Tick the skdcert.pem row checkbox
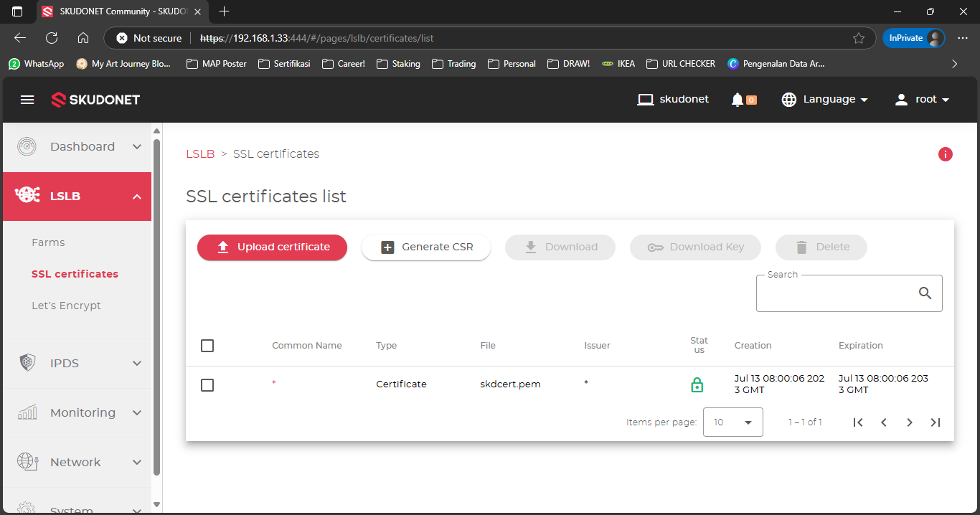 click(207, 385)
